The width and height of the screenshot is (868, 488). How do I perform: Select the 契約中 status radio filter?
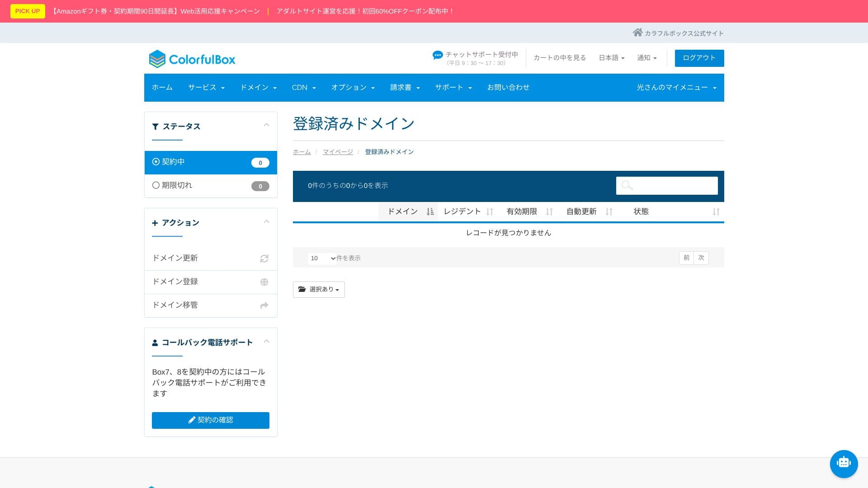[x=156, y=162]
